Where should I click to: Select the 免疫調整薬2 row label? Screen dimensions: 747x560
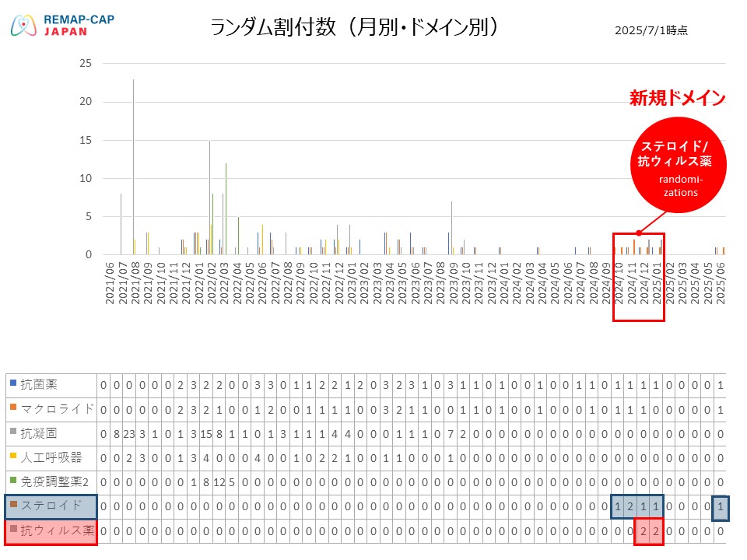click(x=54, y=482)
